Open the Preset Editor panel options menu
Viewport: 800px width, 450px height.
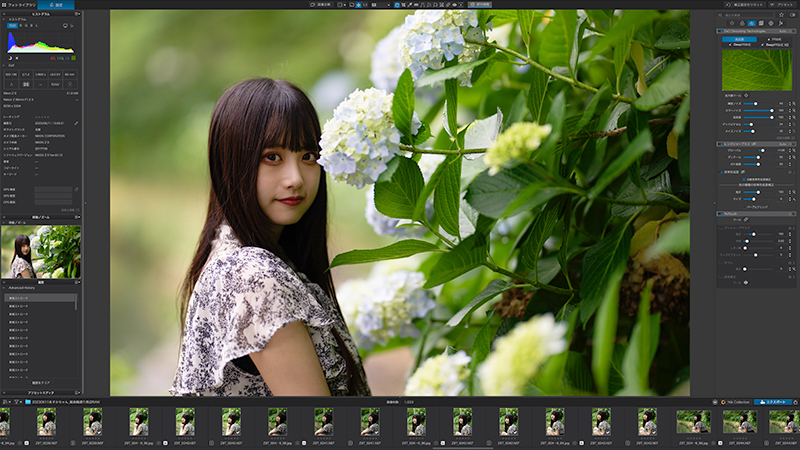click(77, 392)
